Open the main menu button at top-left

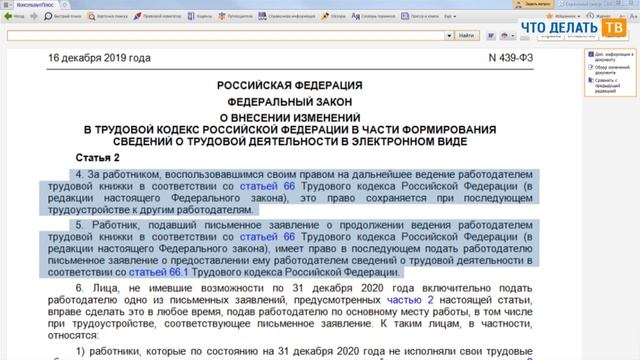6,4
